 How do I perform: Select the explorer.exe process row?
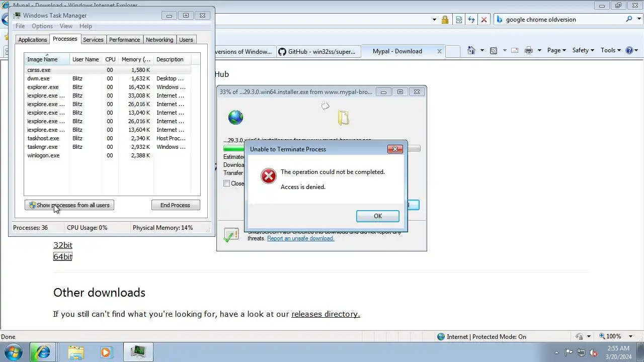click(x=108, y=87)
